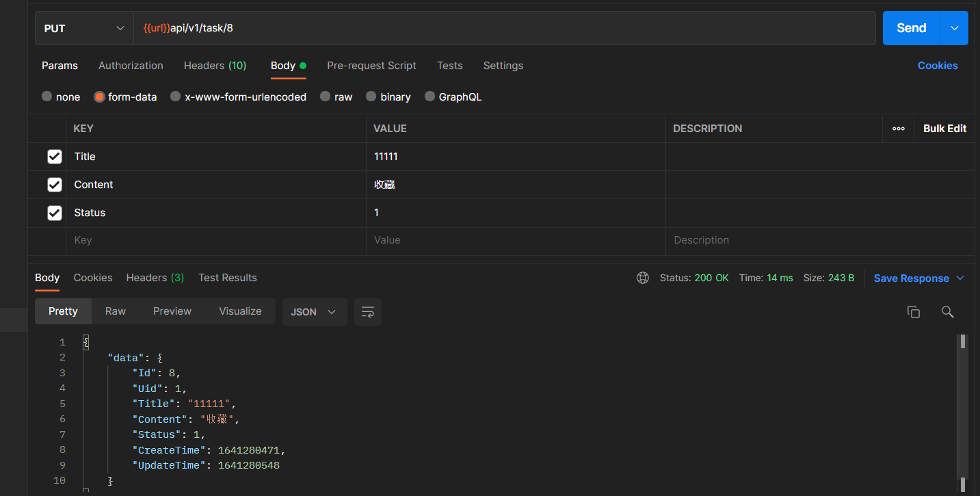Copy the response body with the copy icon
This screenshot has height=496, width=980.
click(x=914, y=312)
